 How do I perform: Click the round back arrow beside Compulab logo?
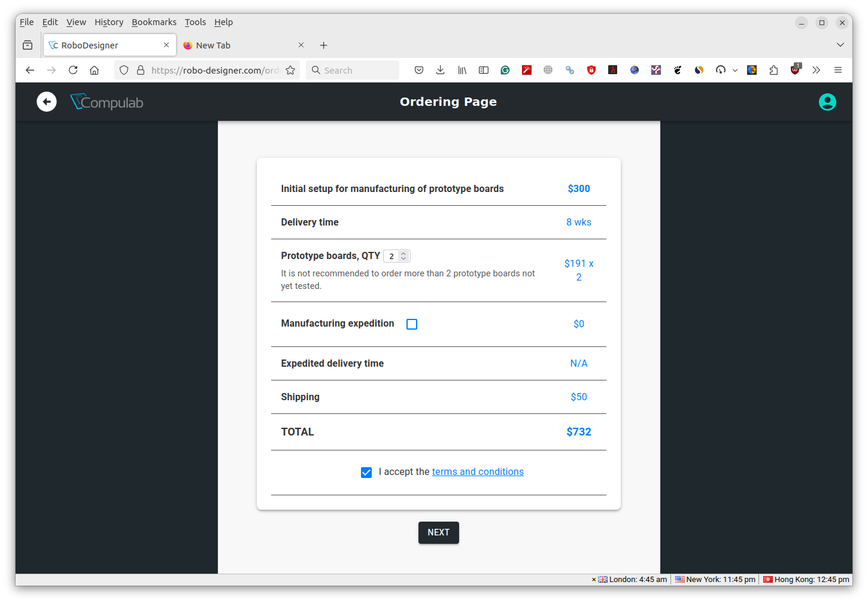point(47,102)
